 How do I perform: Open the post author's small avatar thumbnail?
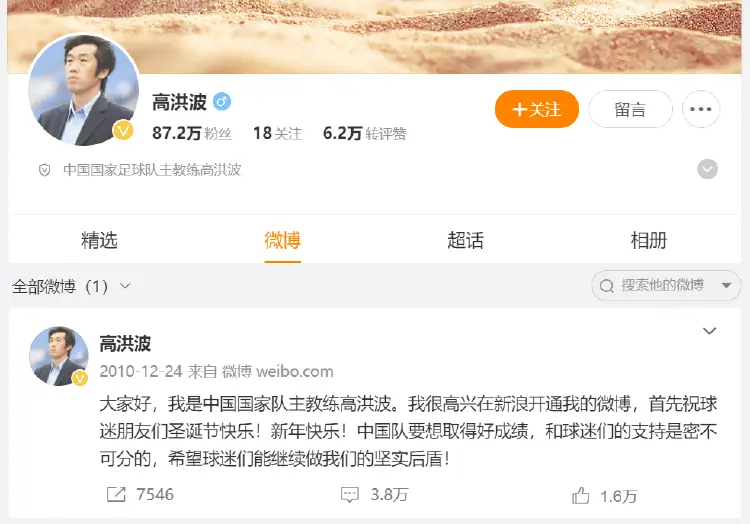[59, 356]
